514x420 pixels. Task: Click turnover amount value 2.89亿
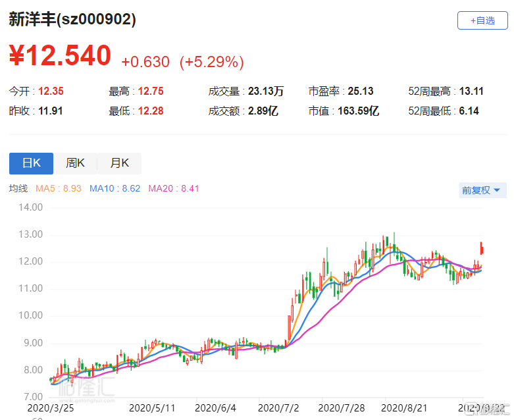[x=263, y=111]
